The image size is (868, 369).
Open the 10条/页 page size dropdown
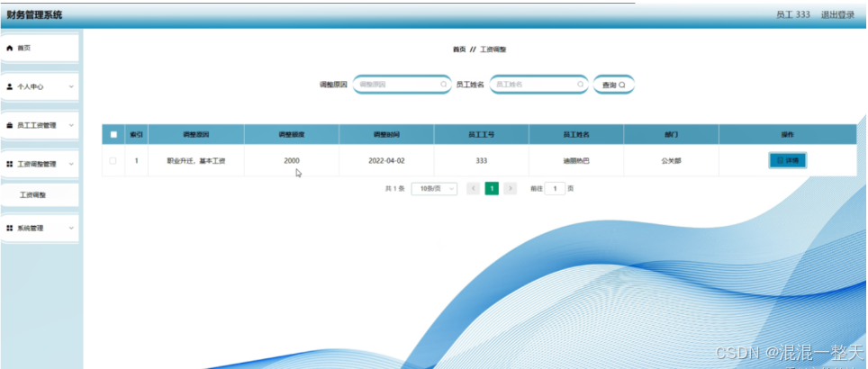(x=435, y=189)
